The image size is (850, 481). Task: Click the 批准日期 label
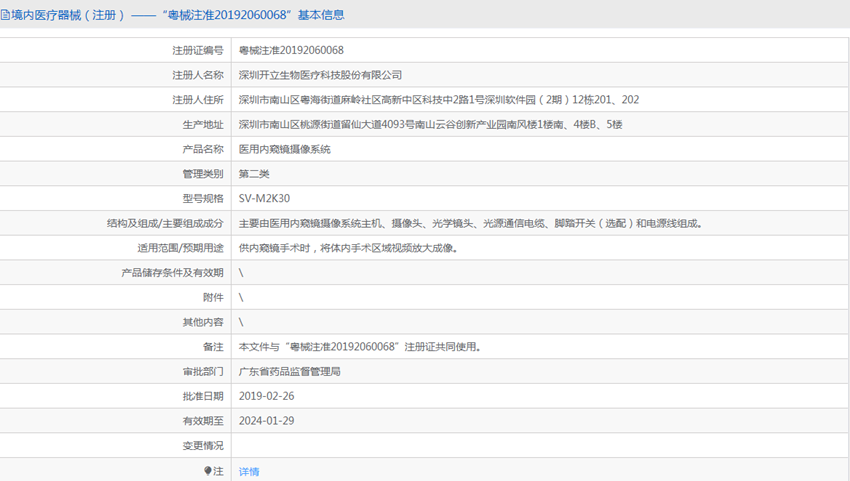point(203,396)
